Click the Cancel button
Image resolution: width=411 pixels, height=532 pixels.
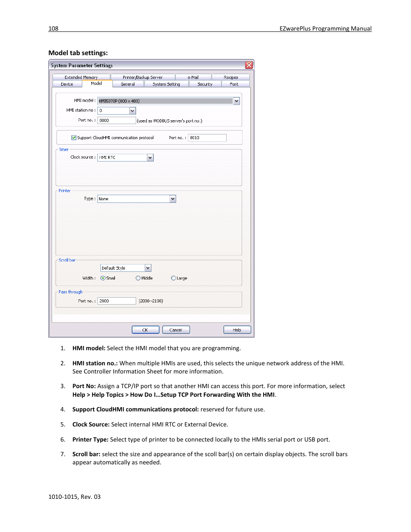point(176,330)
